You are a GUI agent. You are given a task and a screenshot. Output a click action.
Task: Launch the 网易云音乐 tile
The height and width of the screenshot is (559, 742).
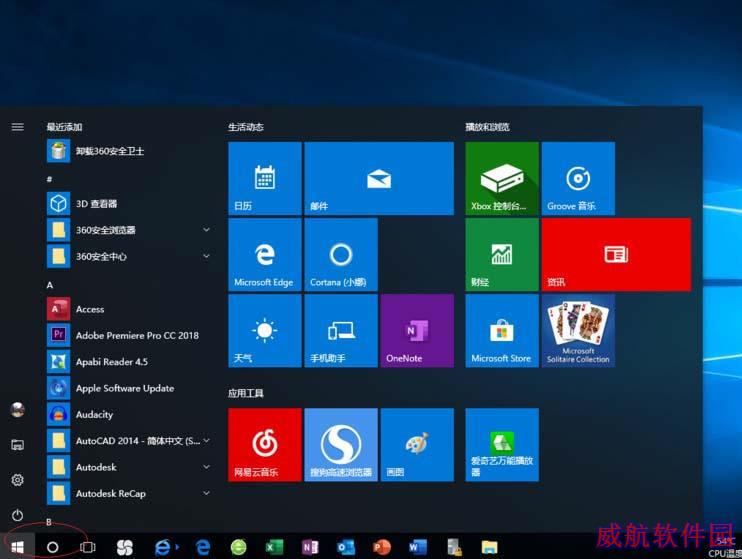[265, 444]
